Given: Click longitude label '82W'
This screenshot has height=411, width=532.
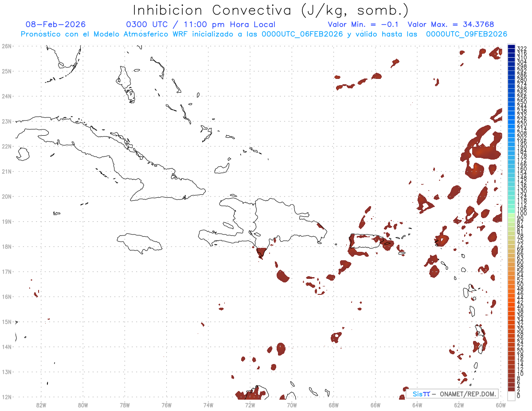Looking at the screenshot, I should (41, 404).
